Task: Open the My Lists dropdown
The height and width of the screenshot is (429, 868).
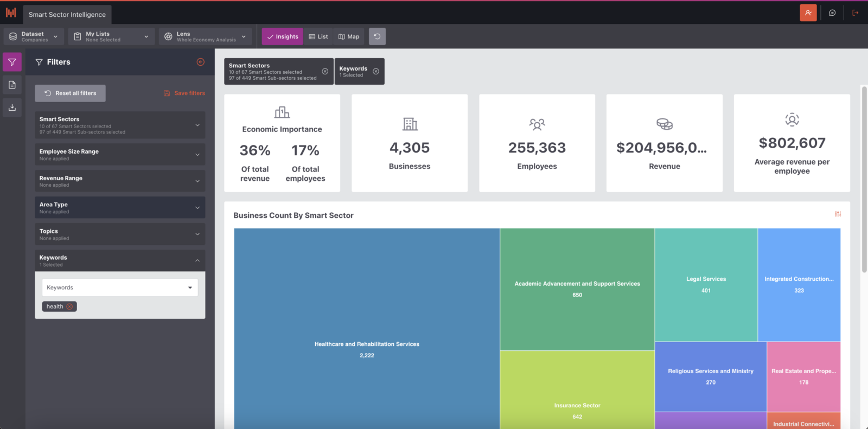Action: [x=111, y=36]
